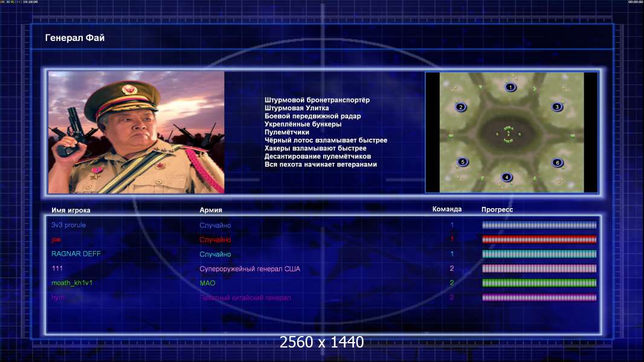This screenshot has height=362, width=644.
Task: Click moath_kh1v1 green progress bar
Action: pyautogui.click(x=539, y=283)
